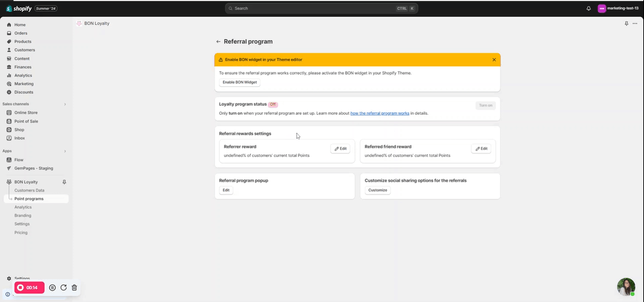The height and width of the screenshot is (302, 644).
Task: Stop recording via the red timer button
Action: [x=29, y=288]
